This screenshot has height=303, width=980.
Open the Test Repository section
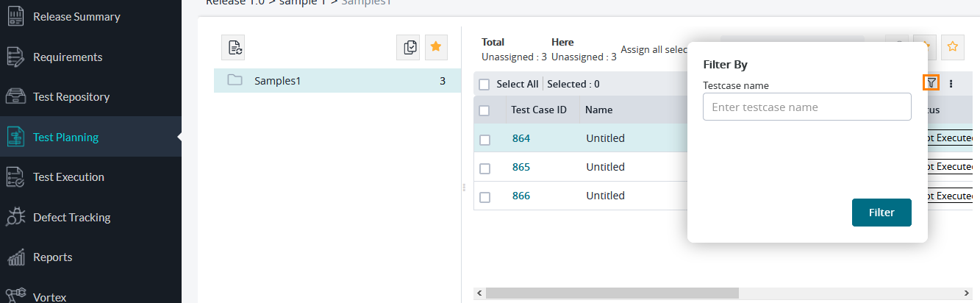coord(71,97)
